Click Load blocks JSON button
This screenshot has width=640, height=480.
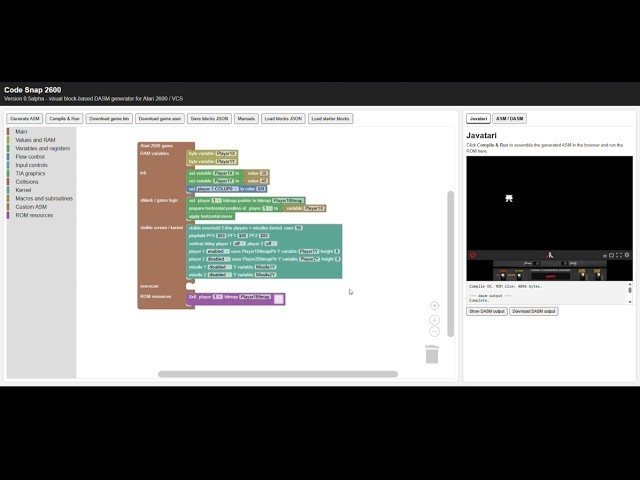pyautogui.click(x=283, y=119)
